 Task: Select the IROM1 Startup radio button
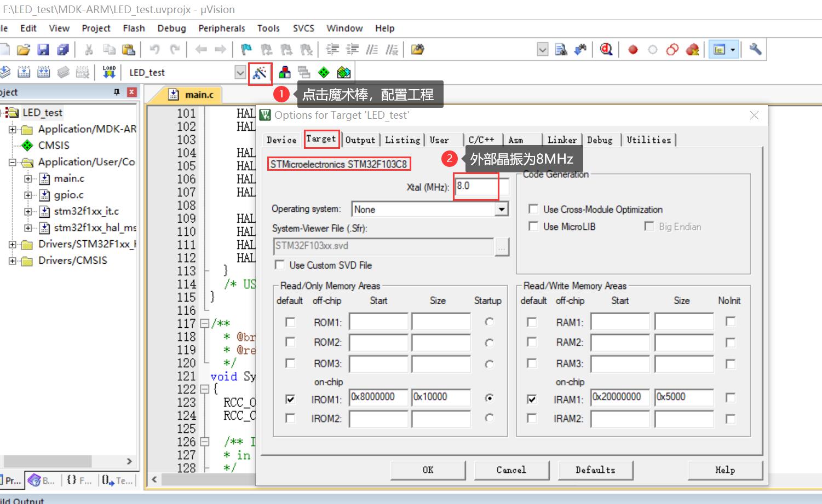tap(489, 398)
